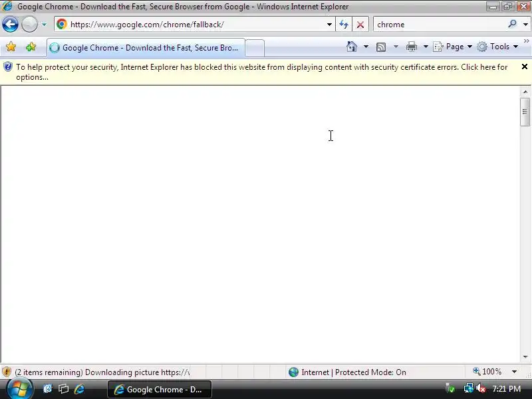Expand the Print options dropdown arrow
Viewport: 532px width, 399px height.
point(426,47)
